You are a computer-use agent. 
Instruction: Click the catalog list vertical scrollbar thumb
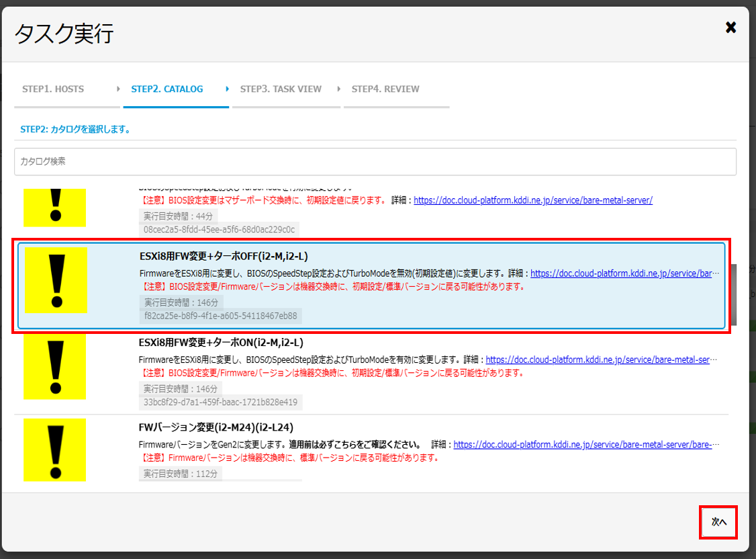coord(733,295)
